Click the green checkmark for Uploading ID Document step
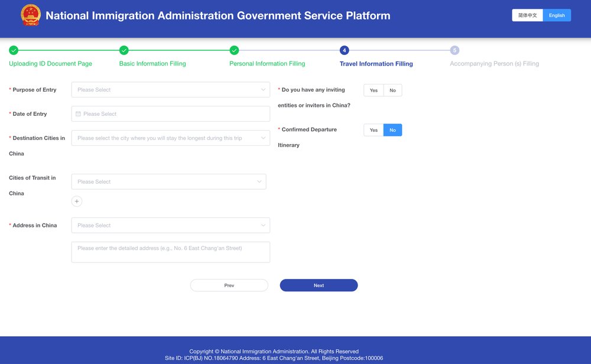This screenshot has width=591, height=364. pyautogui.click(x=14, y=50)
